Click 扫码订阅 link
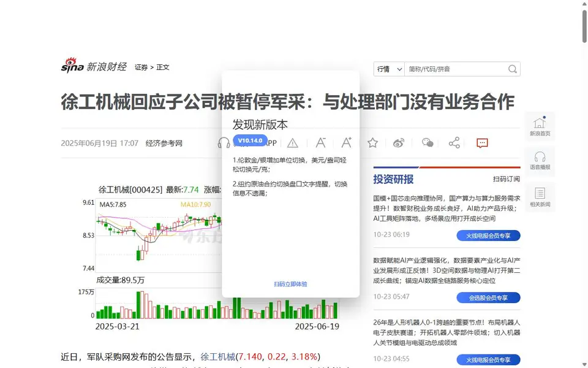Screen dimensions: 588x368 (x=507, y=179)
